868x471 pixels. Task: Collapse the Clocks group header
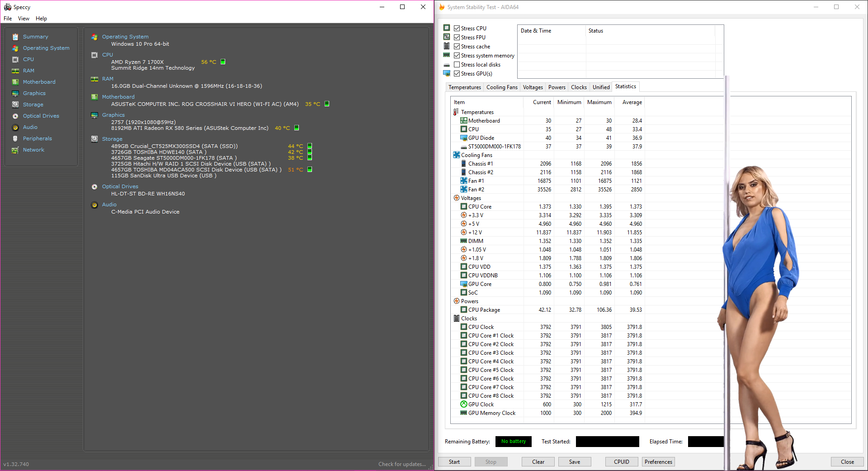pyautogui.click(x=466, y=318)
